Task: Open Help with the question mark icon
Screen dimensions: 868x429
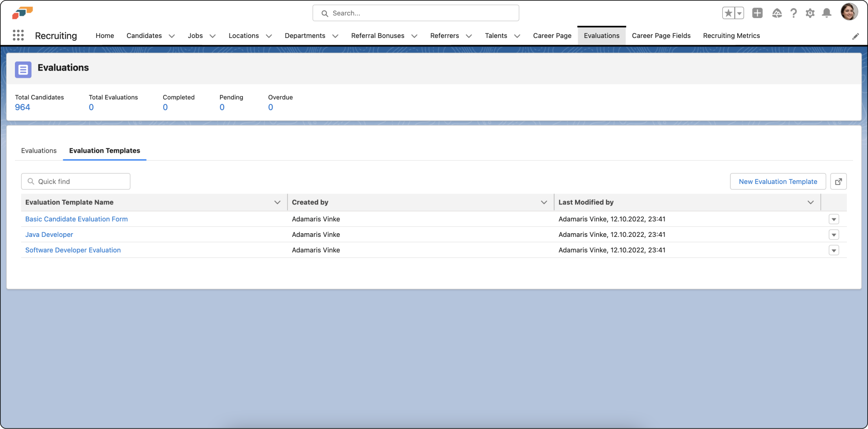Action: click(x=794, y=13)
